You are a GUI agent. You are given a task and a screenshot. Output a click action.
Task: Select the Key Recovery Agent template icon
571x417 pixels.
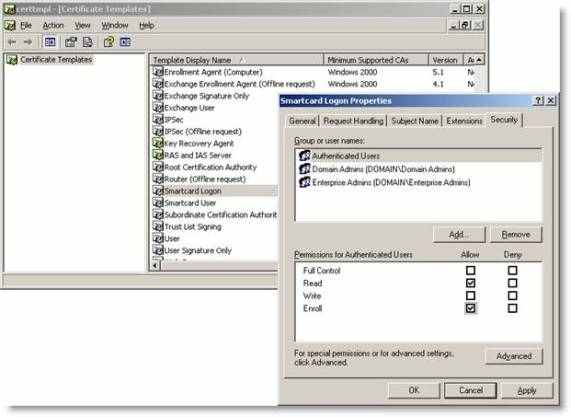[x=158, y=143]
